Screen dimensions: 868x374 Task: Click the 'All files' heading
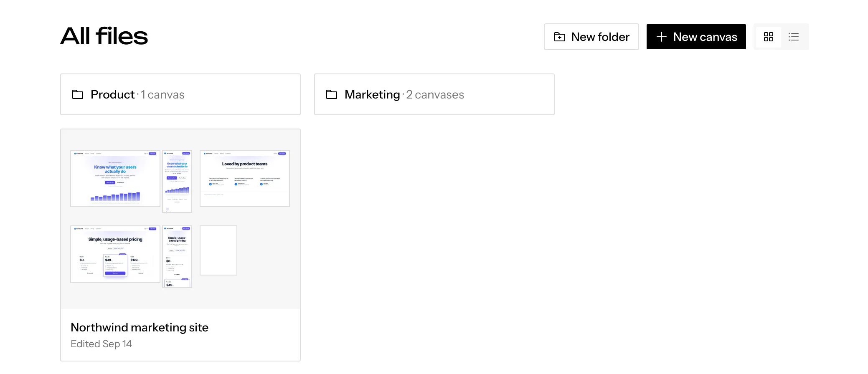(x=104, y=36)
